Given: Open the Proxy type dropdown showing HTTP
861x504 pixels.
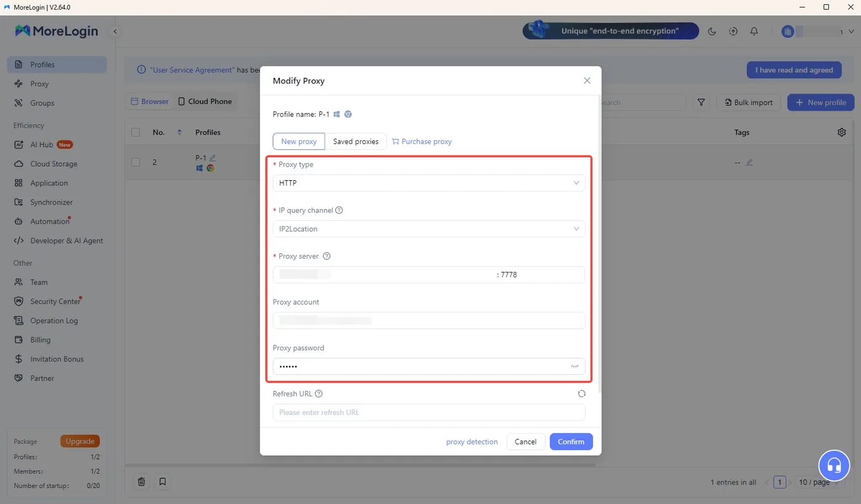Looking at the screenshot, I should (429, 183).
